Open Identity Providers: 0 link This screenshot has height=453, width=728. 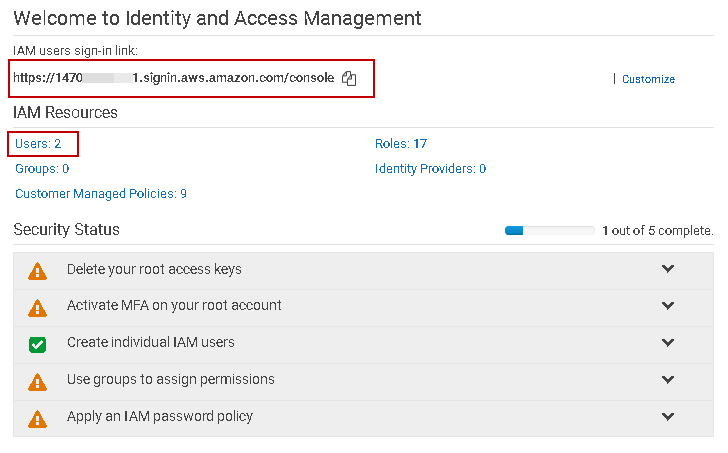click(x=430, y=169)
